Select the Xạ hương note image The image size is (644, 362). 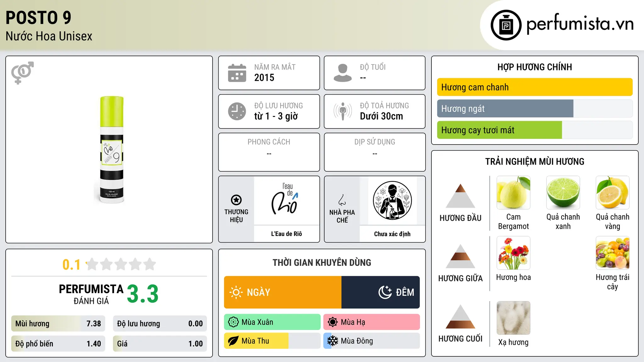514,318
